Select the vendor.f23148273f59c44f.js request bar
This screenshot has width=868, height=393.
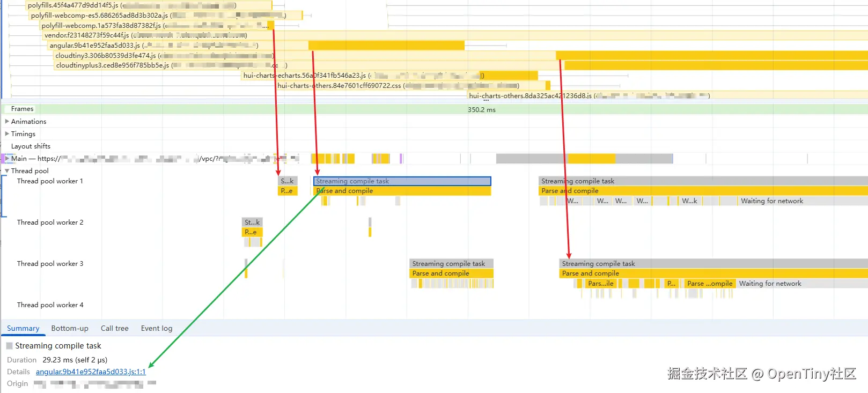[x=455, y=35]
